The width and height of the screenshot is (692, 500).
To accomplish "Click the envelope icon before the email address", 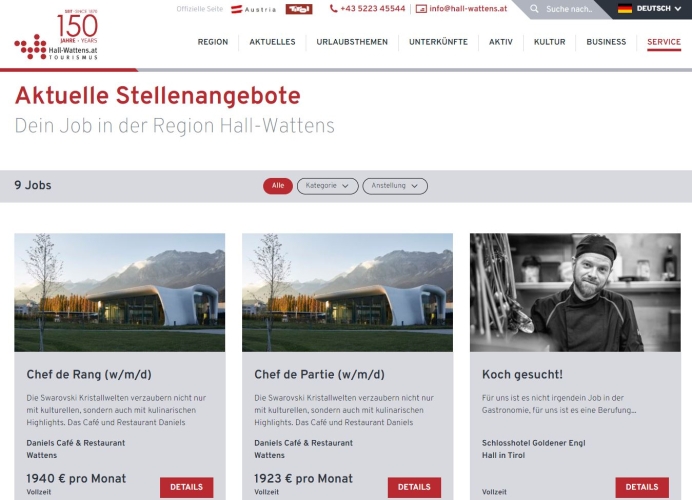I will tap(421, 9).
